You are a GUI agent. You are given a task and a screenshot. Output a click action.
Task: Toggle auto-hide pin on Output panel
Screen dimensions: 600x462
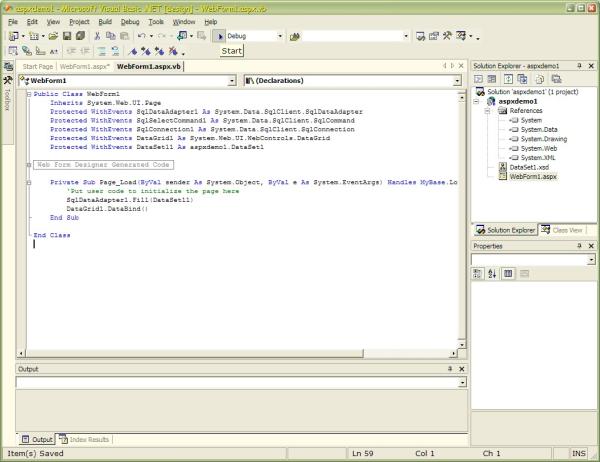[450, 369]
